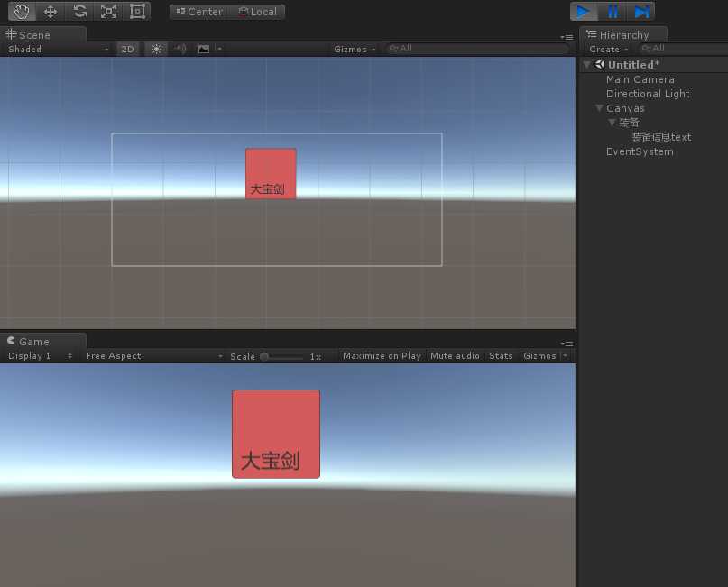Toggle 2D view mode in Scene
Screen dimensions: 728x587
click(128, 50)
